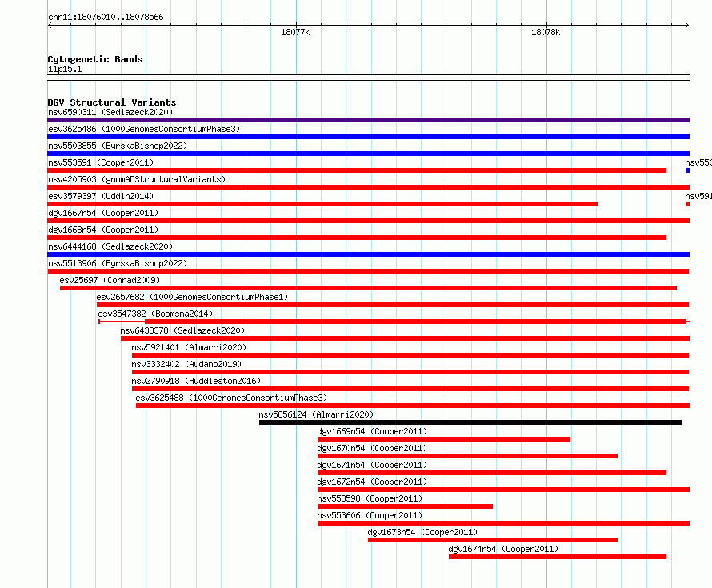The height and width of the screenshot is (588, 712).
Task: Click the 18077k ruler mark
Action: coord(295,32)
